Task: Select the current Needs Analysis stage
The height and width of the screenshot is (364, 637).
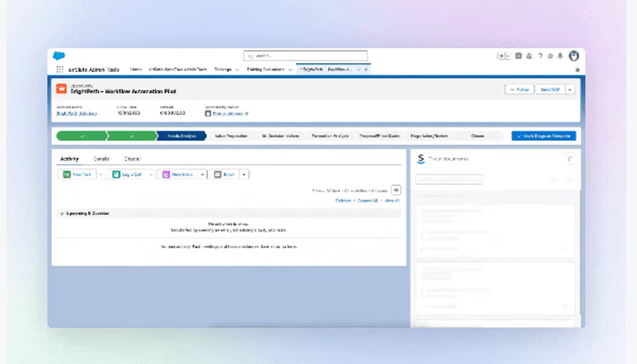Action: (182, 136)
